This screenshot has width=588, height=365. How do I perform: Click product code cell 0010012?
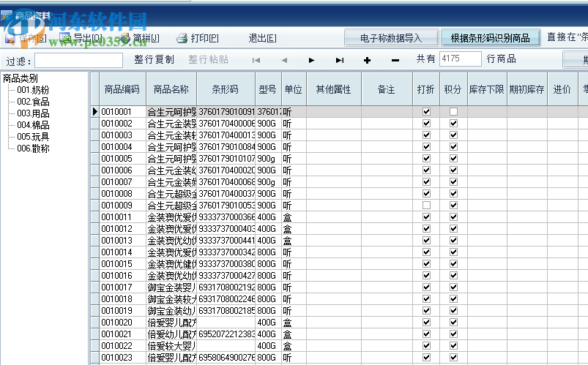tap(122, 229)
